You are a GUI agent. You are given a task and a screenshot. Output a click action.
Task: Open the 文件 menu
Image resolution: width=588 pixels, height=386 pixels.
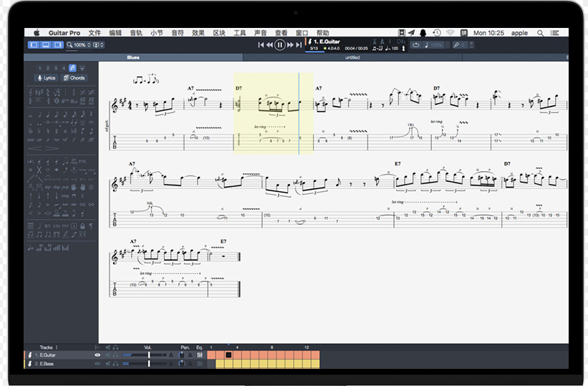click(x=95, y=33)
